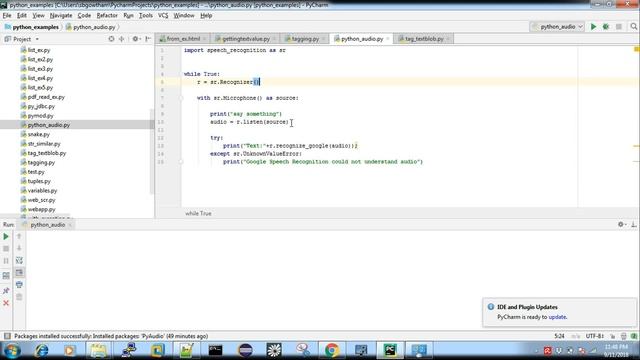Open the Refactor menu

107,16
